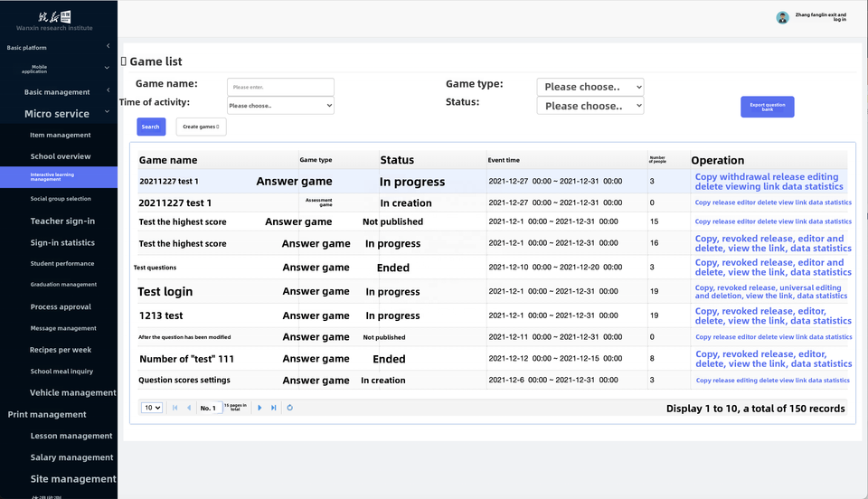Open Sign-in statistics in the sidebar
The height and width of the screenshot is (499, 868).
[x=62, y=242]
